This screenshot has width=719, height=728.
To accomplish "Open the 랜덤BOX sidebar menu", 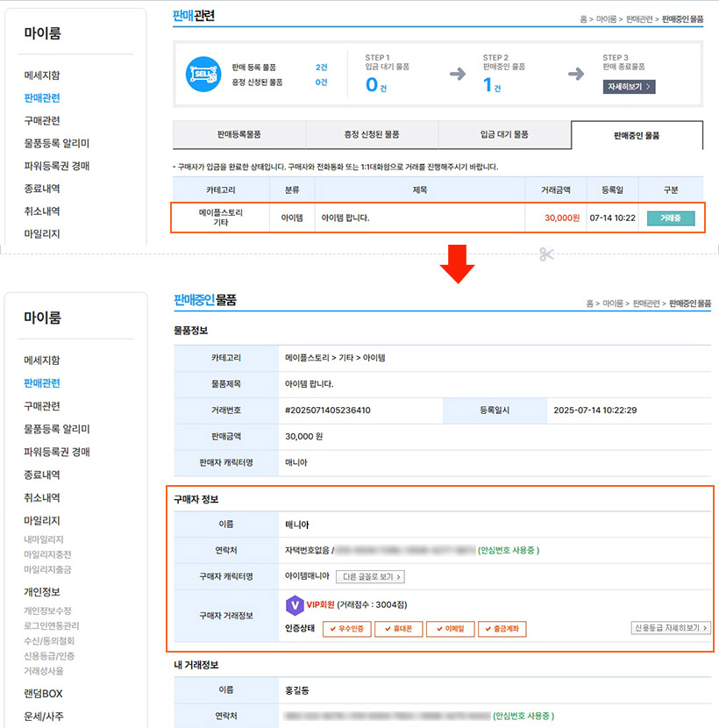I will (43, 694).
